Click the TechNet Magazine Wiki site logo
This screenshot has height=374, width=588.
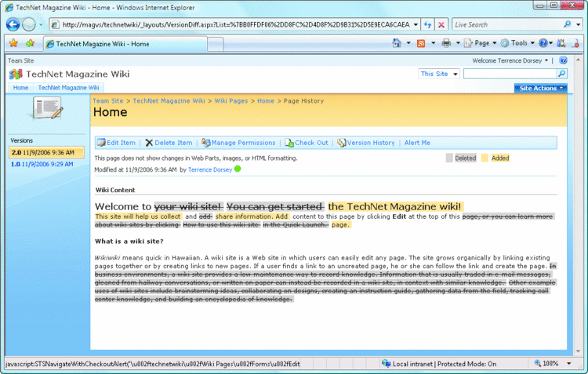(x=16, y=74)
